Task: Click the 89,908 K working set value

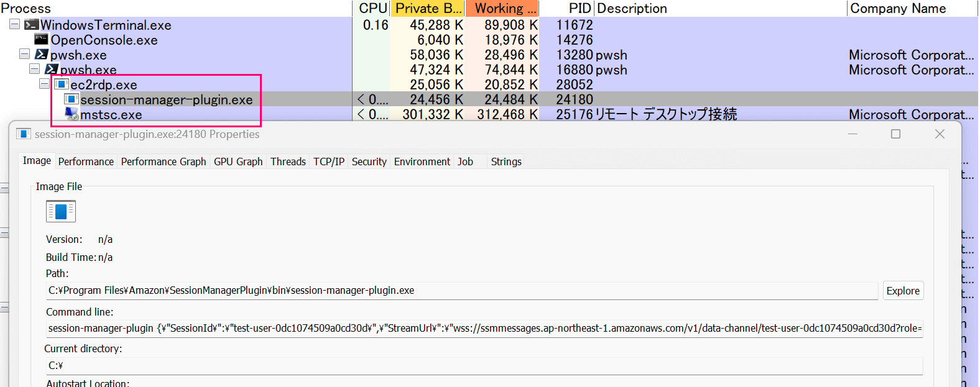Action: 511,25
